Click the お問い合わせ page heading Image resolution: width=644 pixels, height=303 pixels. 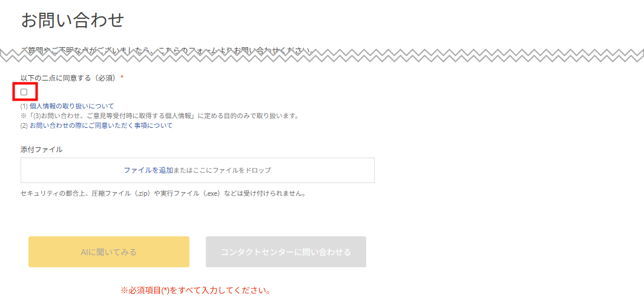[x=73, y=20]
